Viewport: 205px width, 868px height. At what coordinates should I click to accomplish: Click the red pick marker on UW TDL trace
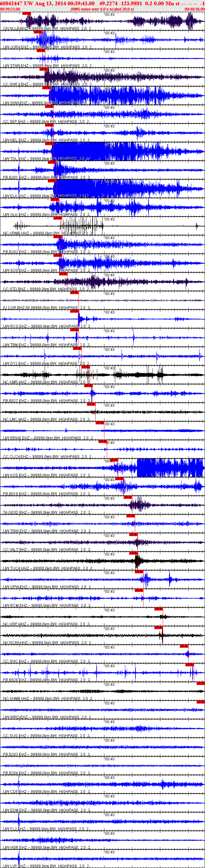(x=49, y=144)
